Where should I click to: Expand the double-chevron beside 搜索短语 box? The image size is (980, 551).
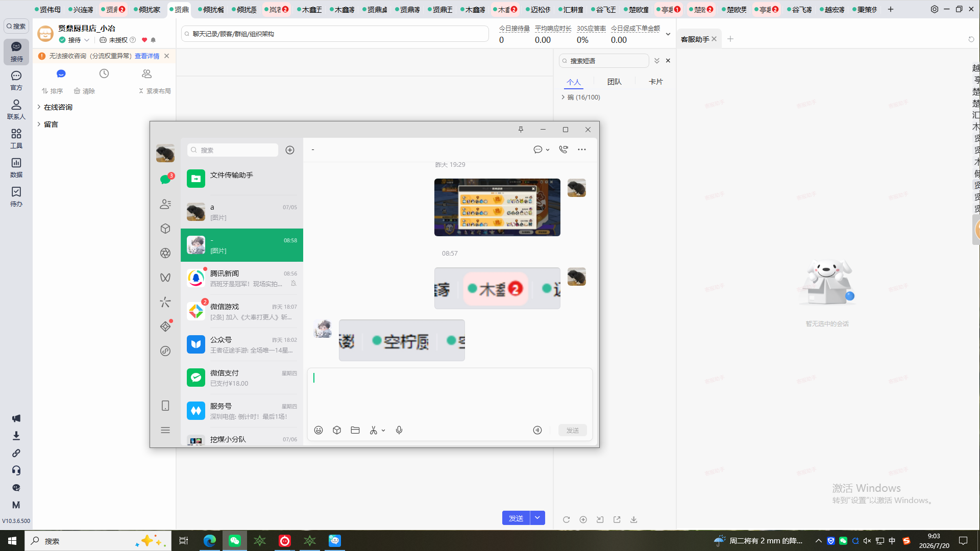[657, 61]
